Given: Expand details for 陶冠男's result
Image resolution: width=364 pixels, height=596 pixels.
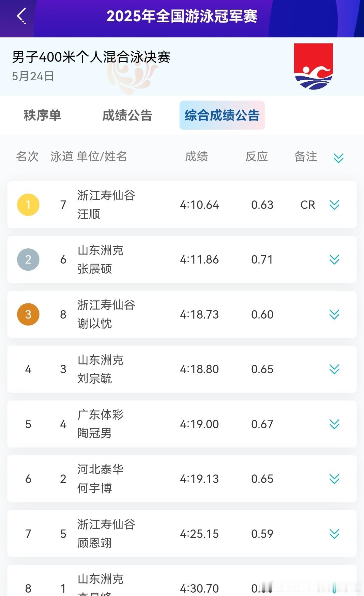Looking at the screenshot, I should click(x=334, y=424).
